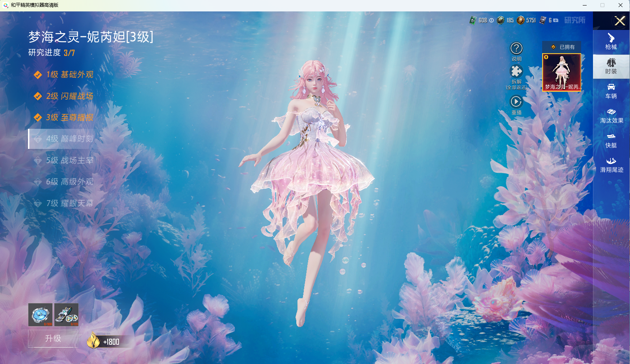Click the 升级 upgrade button
The height and width of the screenshot is (364, 630).
[53, 338]
